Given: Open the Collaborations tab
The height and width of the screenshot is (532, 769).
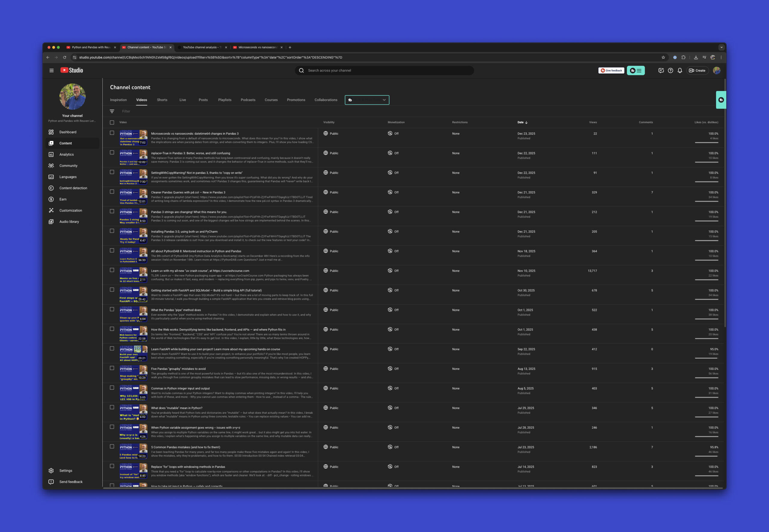Looking at the screenshot, I should (x=326, y=100).
